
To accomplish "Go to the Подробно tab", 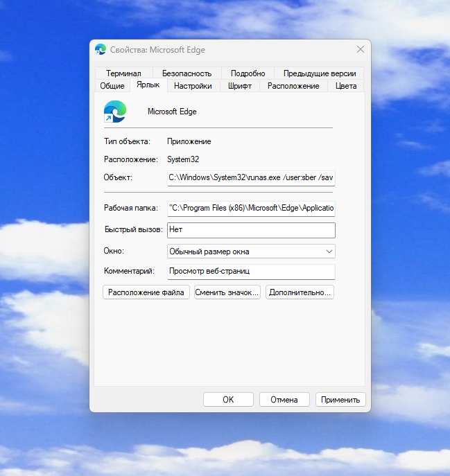I will tap(248, 73).
